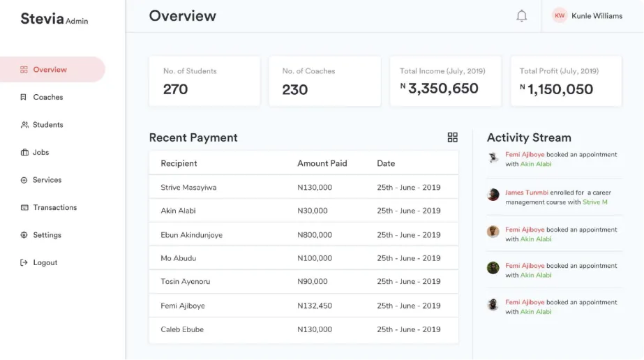
Task: Click the Coaches bookmark icon
Action: (24, 97)
